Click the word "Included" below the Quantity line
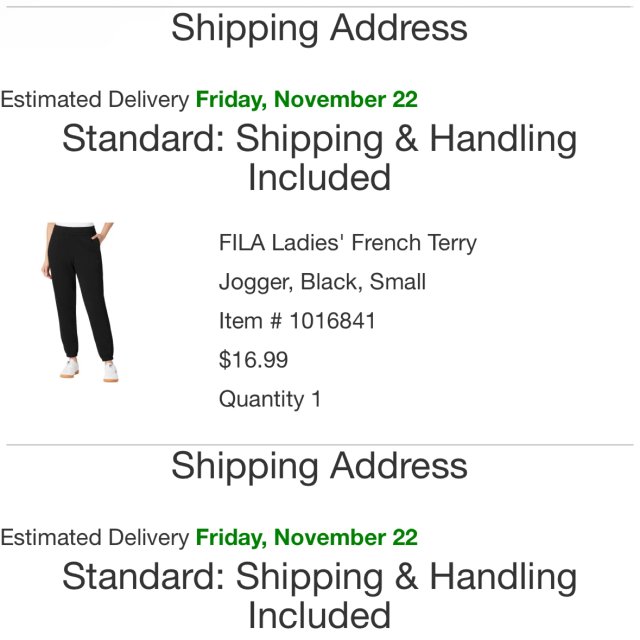The height and width of the screenshot is (640, 640). (x=319, y=615)
